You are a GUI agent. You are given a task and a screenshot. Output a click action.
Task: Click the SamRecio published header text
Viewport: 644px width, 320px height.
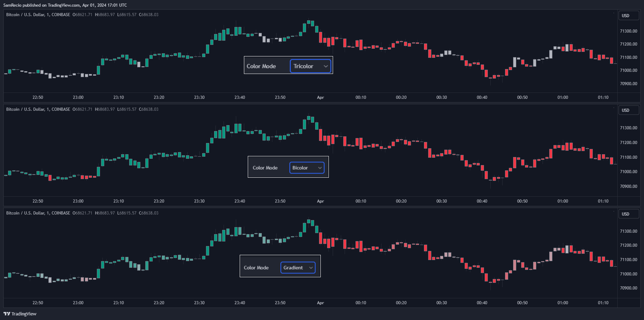[65, 5]
